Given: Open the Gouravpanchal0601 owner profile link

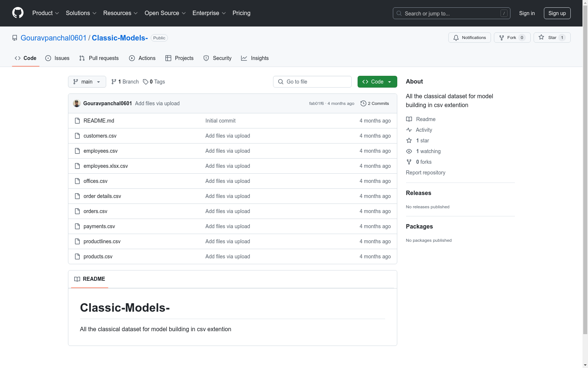Looking at the screenshot, I should (54, 38).
